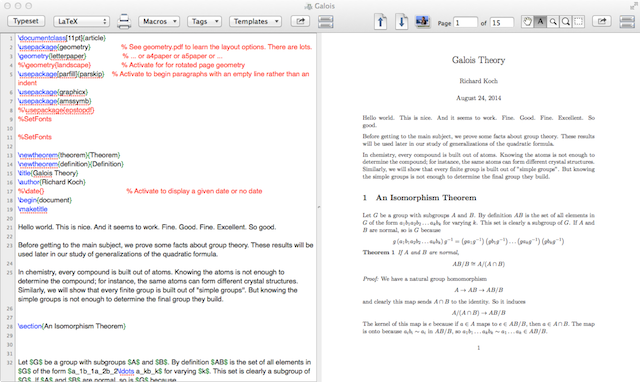Viewport: 640px width, 382px height.
Task: Select the dashed rectangle selection tool
Action: [x=578, y=22]
